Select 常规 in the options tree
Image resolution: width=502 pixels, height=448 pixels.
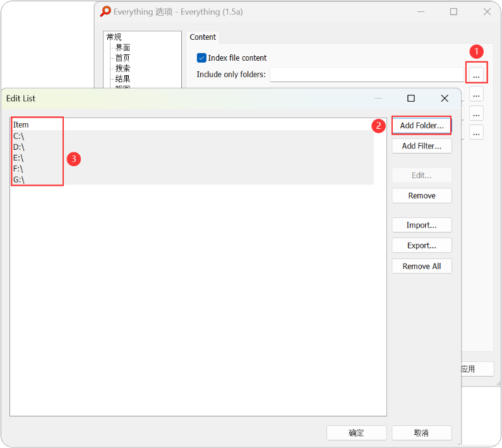click(114, 37)
